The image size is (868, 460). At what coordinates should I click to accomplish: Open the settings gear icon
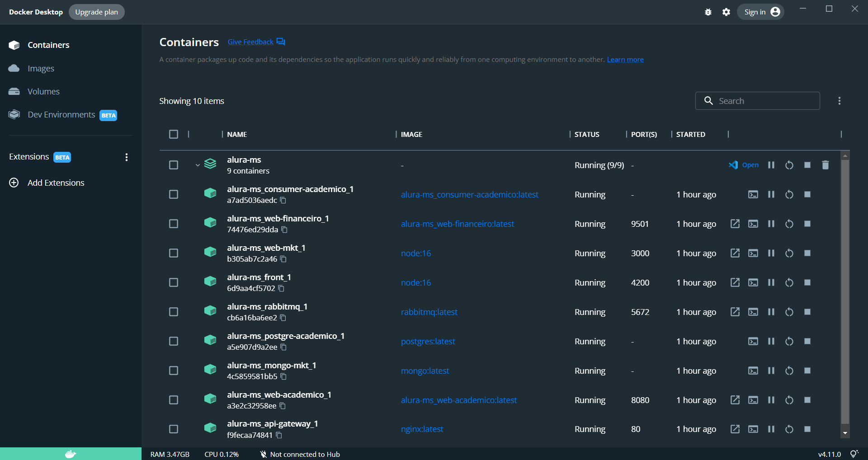click(726, 12)
